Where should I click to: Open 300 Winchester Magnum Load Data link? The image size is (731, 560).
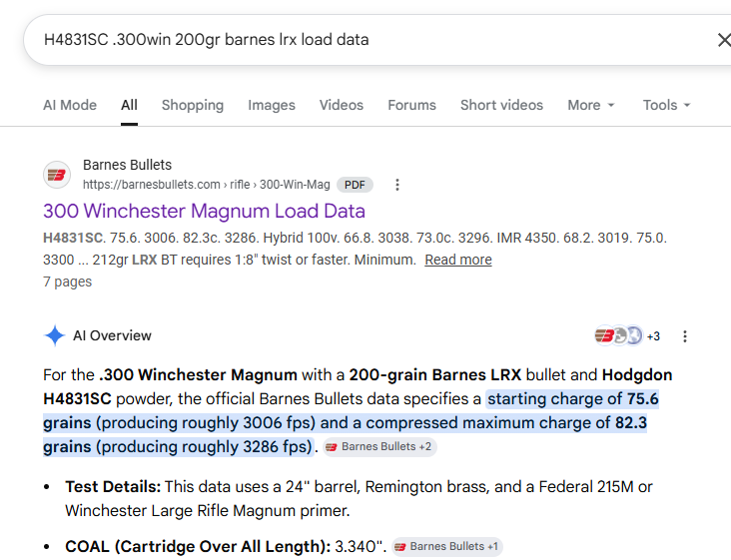pos(204,211)
